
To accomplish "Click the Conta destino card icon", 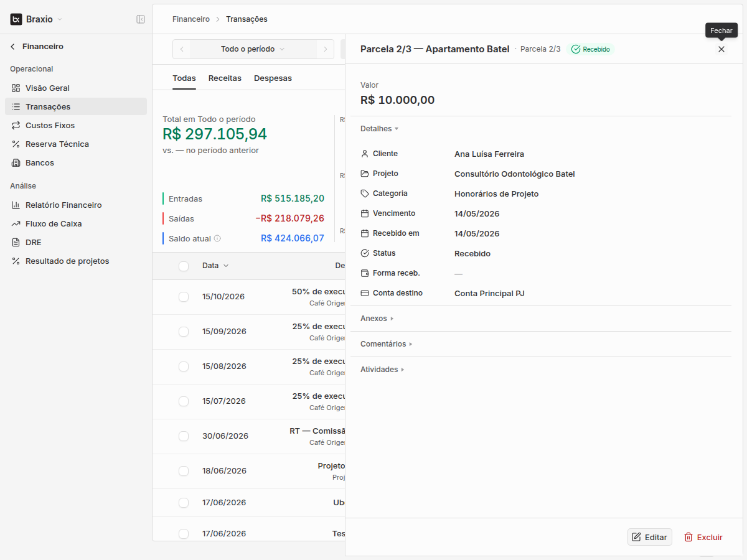I will coord(365,293).
